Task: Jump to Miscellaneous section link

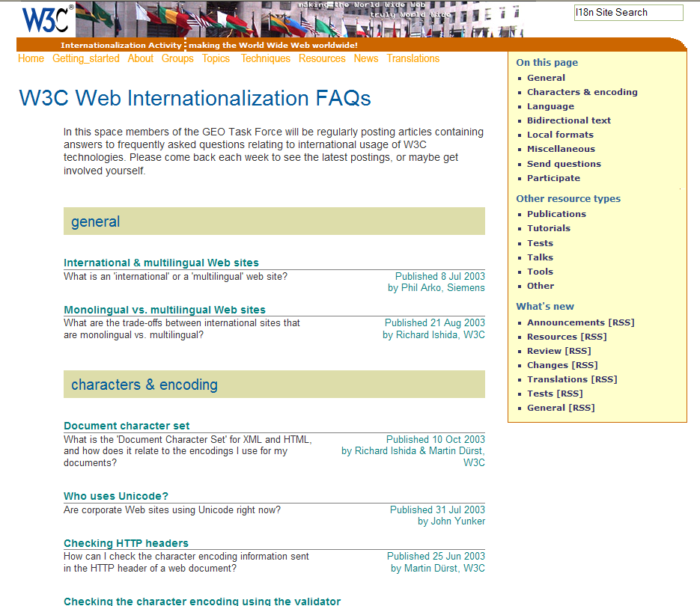Action: 561,149
